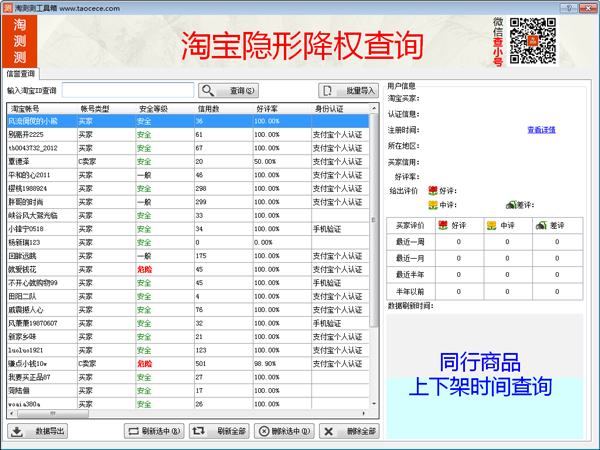This screenshot has height=450, width=600.
Task: Focus the 输入淘宝ID查询 input field
Action: 128,90
